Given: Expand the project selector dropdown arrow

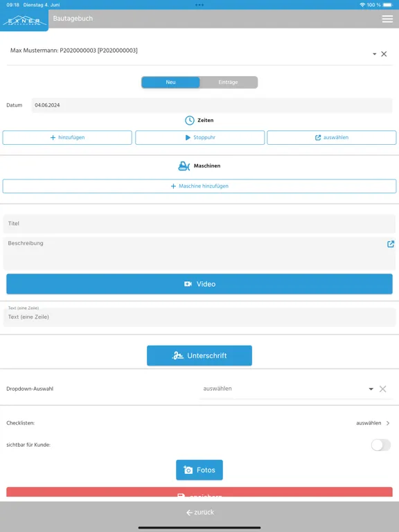Looking at the screenshot, I should [374, 54].
